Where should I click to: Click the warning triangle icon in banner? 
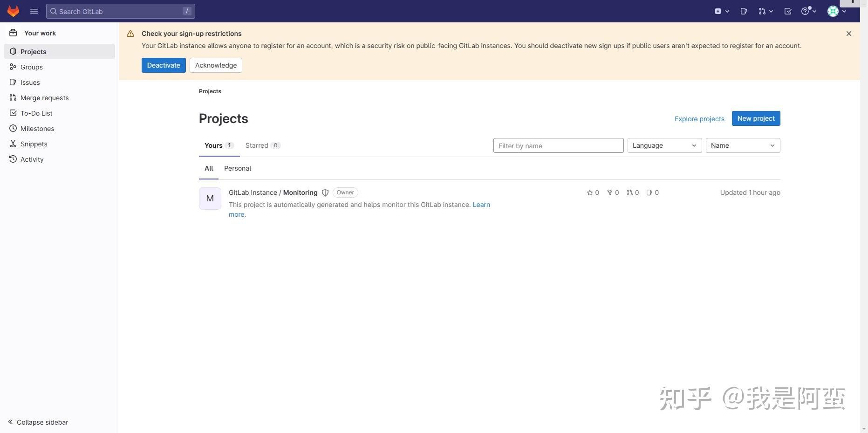130,34
